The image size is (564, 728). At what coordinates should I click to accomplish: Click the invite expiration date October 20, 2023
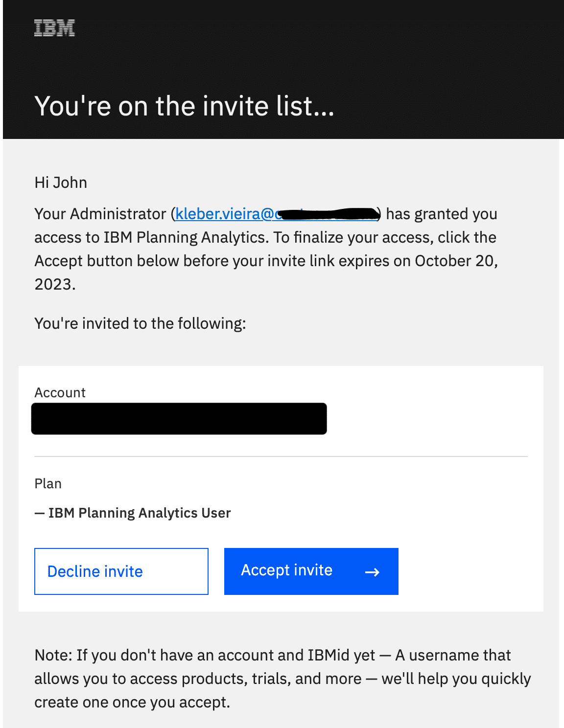coord(456,261)
